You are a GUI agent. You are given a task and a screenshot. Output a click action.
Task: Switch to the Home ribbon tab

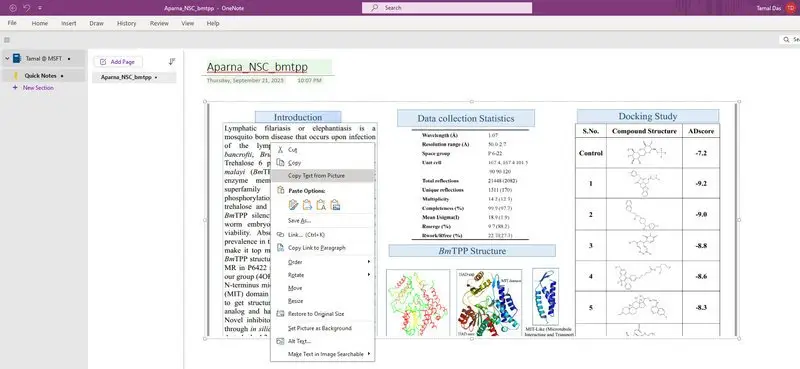pyautogui.click(x=40, y=23)
